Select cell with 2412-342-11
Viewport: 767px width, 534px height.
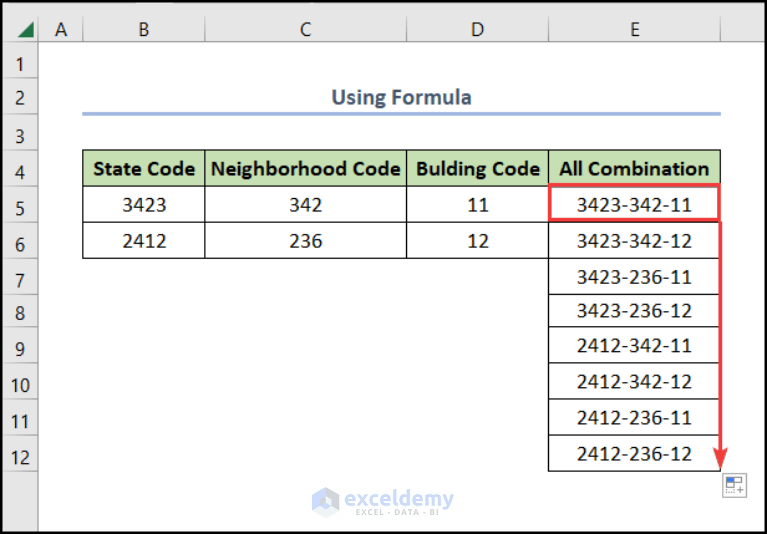coord(634,345)
